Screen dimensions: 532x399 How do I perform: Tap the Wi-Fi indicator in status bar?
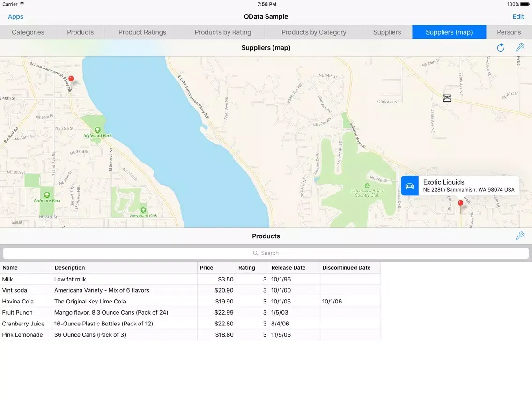(x=22, y=4)
